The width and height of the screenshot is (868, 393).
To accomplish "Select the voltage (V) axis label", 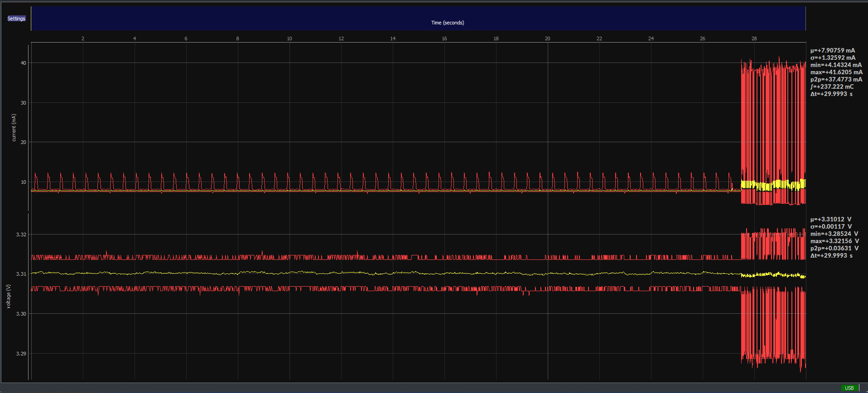I will (x=8, y=297).
